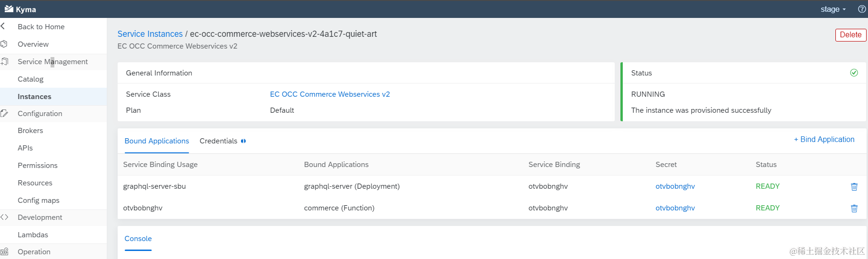Click the green status check icon

(x=854, y=73)
